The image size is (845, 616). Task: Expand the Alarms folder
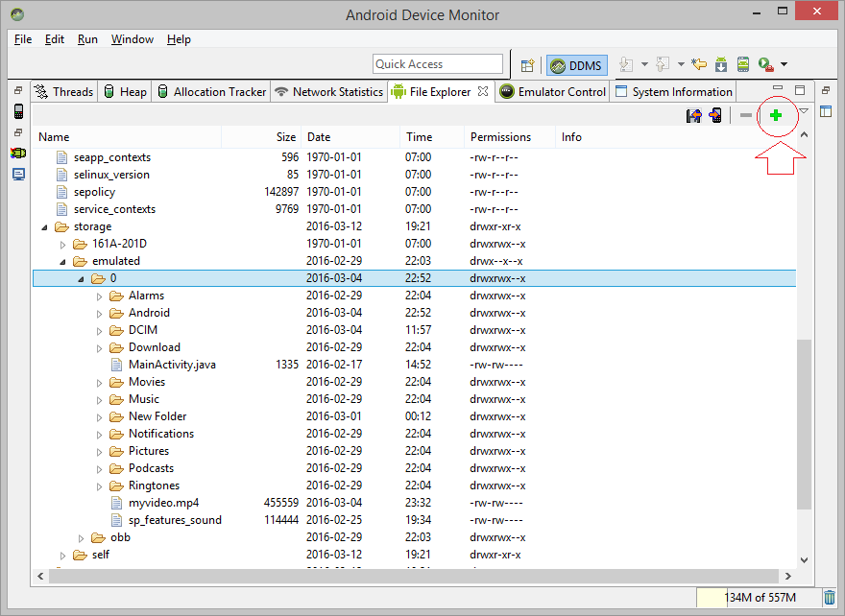[x=100, y=296]
